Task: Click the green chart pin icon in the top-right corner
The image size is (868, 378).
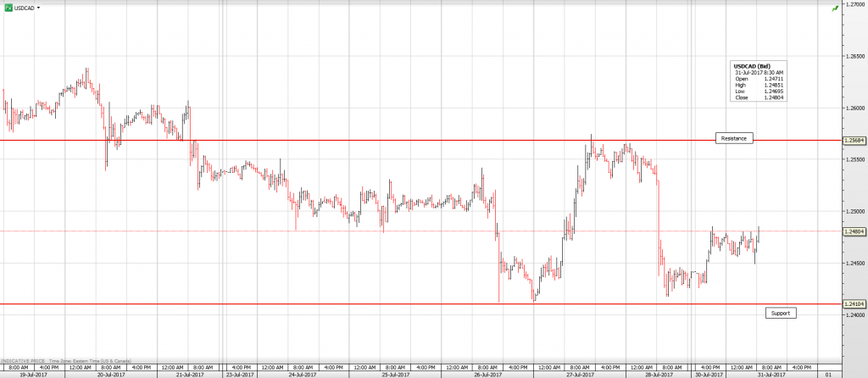Action: [835, 8]
